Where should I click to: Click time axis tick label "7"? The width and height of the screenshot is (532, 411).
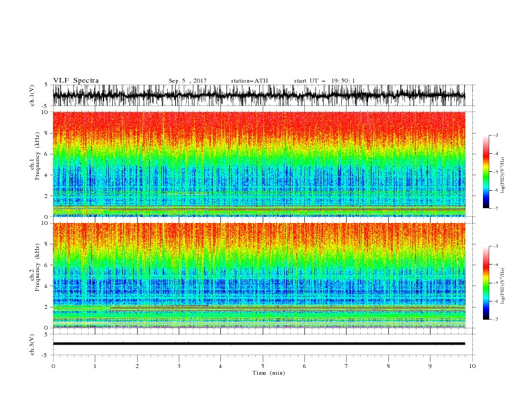(347, 366)
